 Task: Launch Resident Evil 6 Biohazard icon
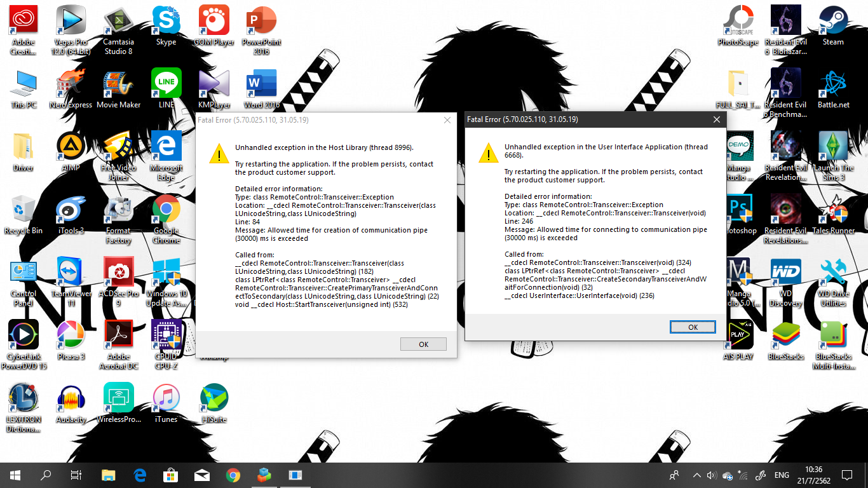[786, 29]
